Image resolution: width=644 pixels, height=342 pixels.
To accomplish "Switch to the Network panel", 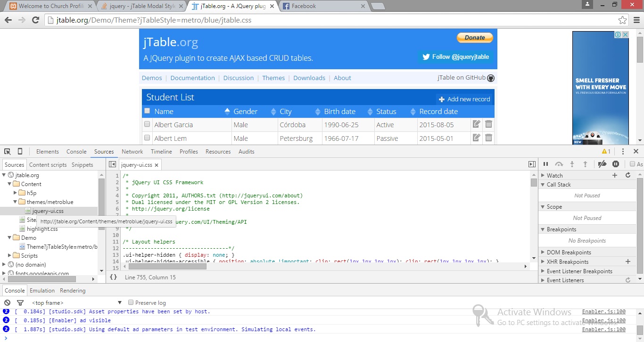I will point(132,151).
